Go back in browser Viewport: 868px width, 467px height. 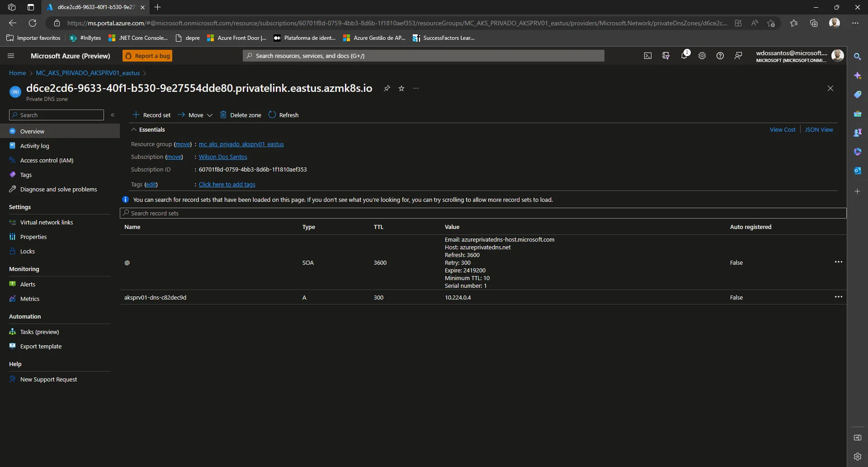(x=13, y=23)
